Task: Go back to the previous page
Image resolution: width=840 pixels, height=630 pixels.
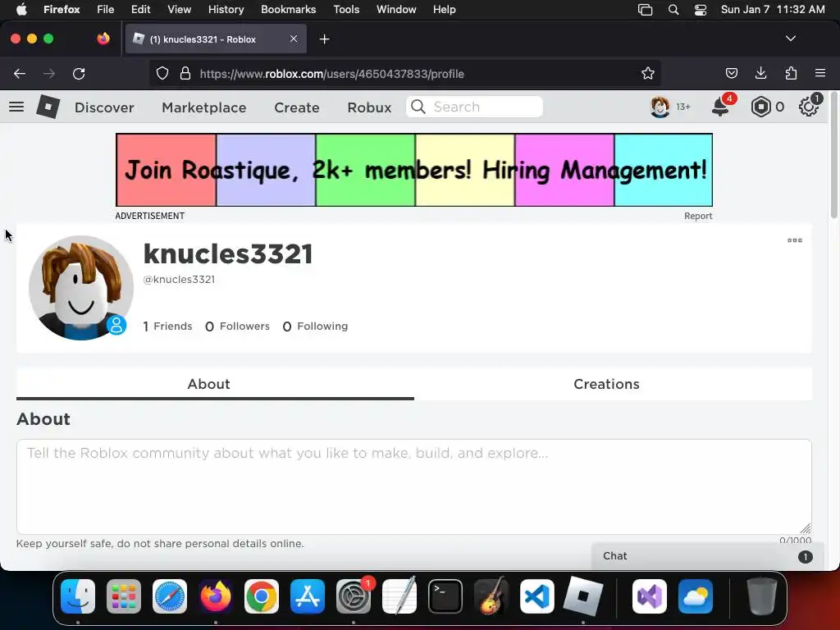Action: coord(20,73)
